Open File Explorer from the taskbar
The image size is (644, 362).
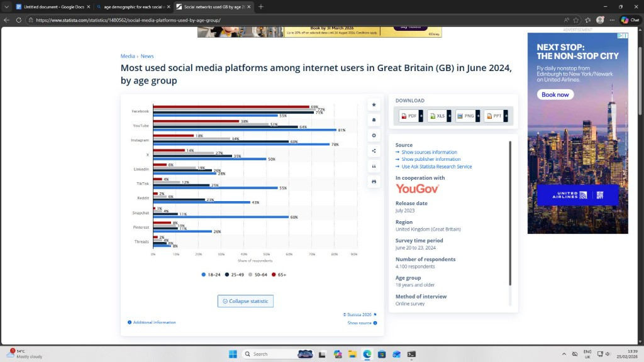(352, 354)
